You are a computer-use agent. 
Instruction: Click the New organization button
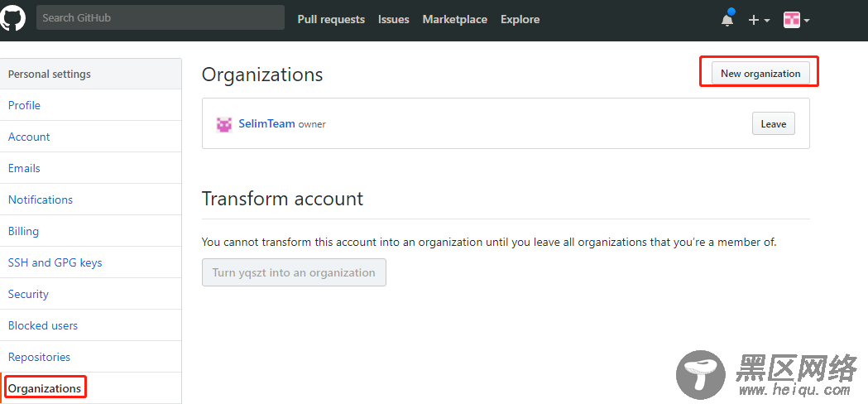(760, 73)
